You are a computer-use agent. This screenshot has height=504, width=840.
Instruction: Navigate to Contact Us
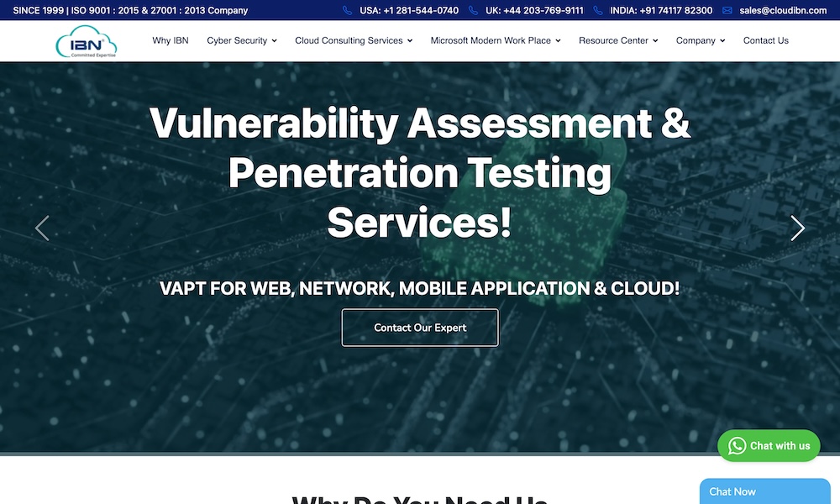pos(765,40)
